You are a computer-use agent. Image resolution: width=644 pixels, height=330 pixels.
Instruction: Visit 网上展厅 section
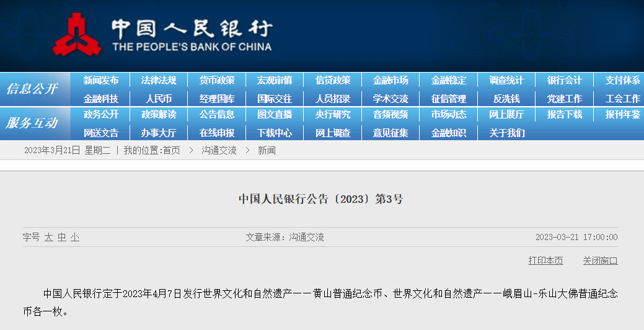506,114
